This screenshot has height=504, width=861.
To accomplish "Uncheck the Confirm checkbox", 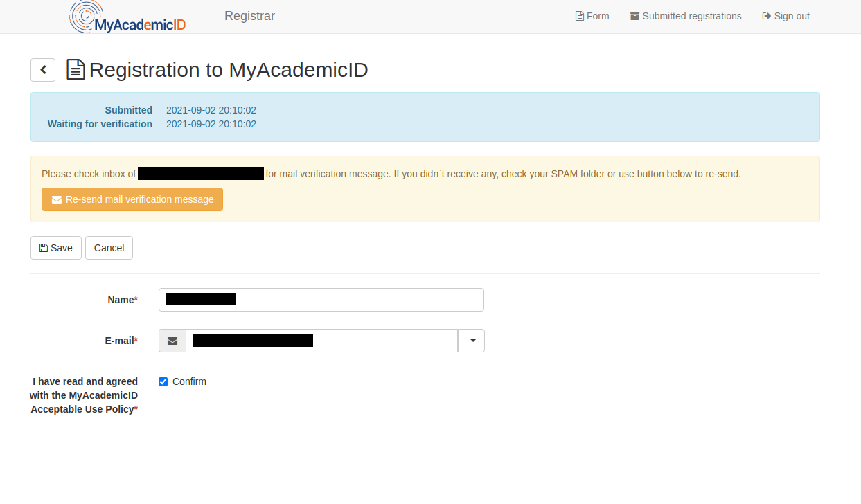I will pos(163,381).
